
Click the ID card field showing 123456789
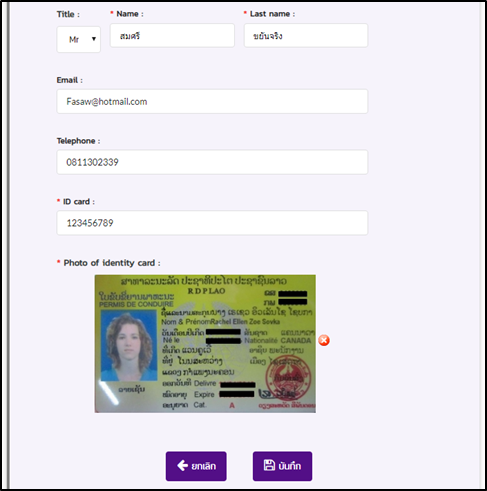pos(212,223)
